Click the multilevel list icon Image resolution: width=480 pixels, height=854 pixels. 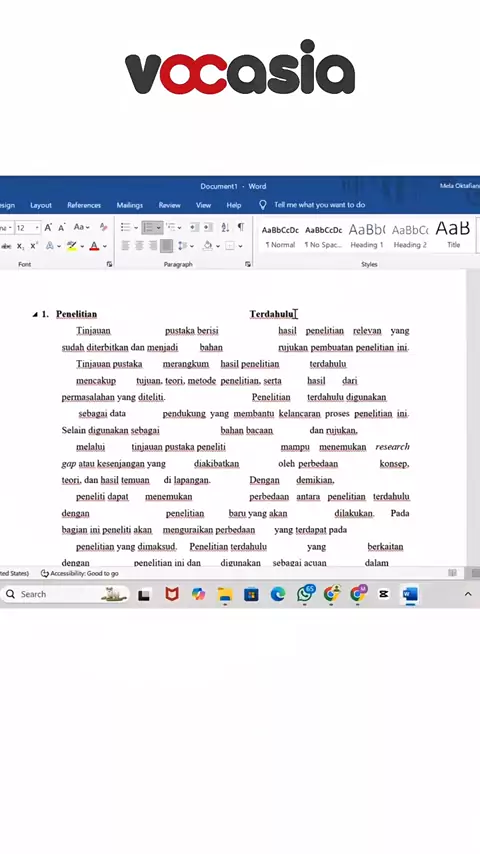(171, 228)
